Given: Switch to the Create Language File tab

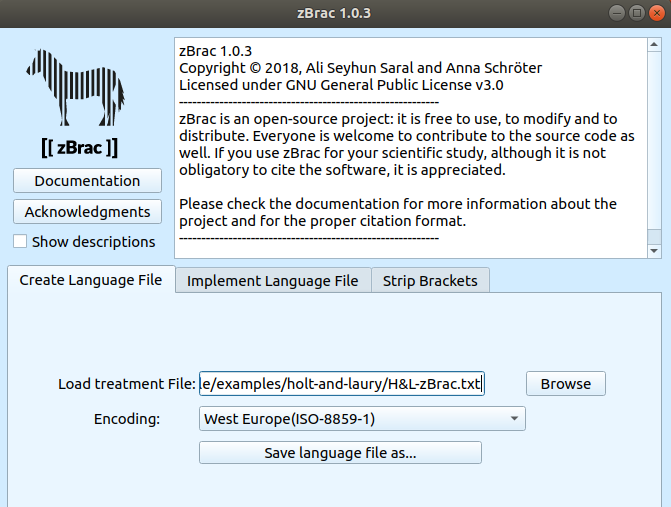Looking at the screenshot, I should point(91,280).
